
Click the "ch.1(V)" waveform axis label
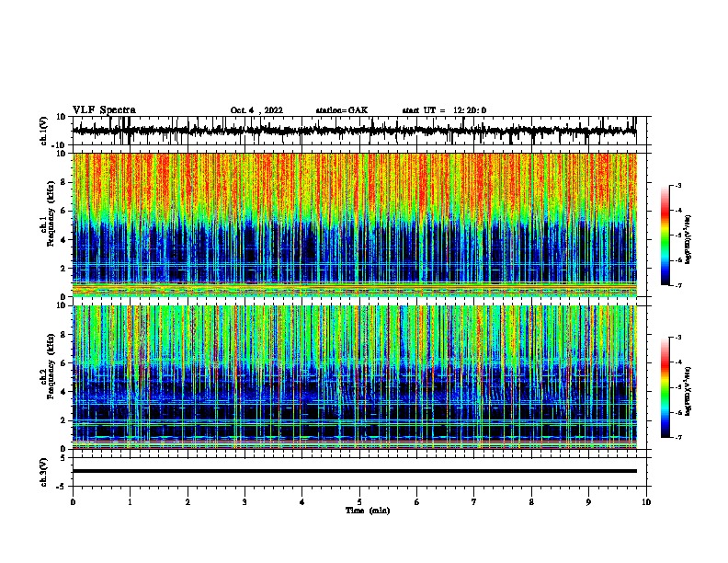click(44, 131)
